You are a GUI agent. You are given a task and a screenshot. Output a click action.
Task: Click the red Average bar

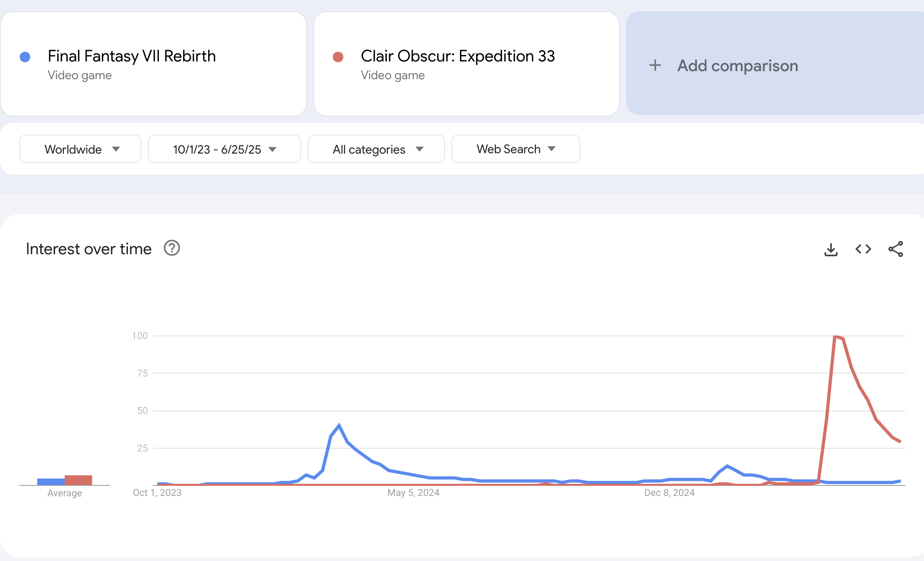78,480
